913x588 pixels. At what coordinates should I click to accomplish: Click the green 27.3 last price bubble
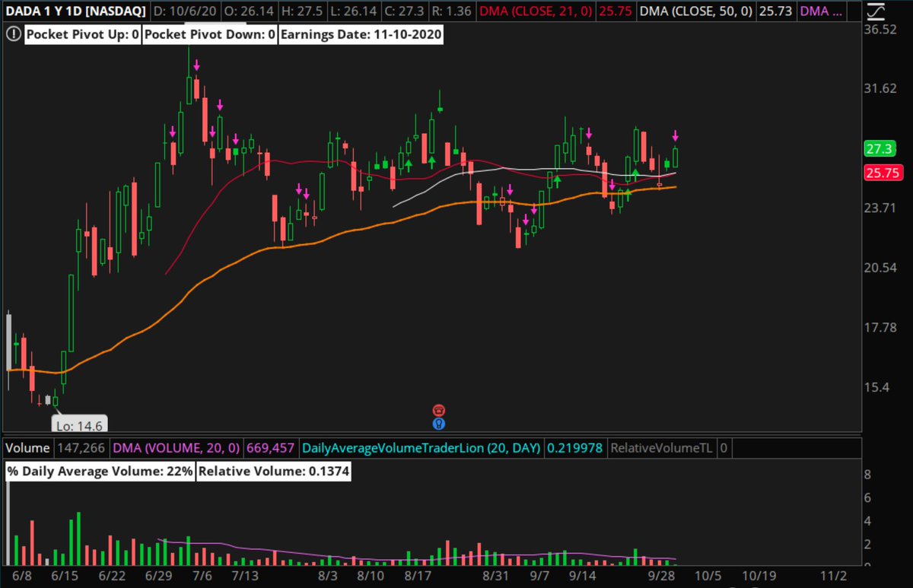click(x=879, y=149)
